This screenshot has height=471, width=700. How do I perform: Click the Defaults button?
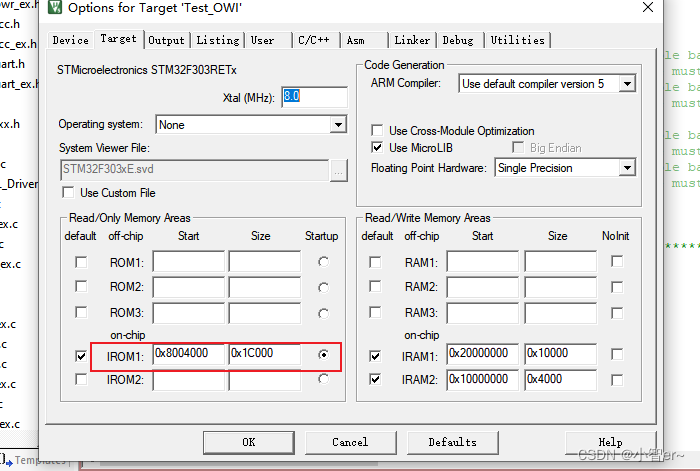point(453,442)
